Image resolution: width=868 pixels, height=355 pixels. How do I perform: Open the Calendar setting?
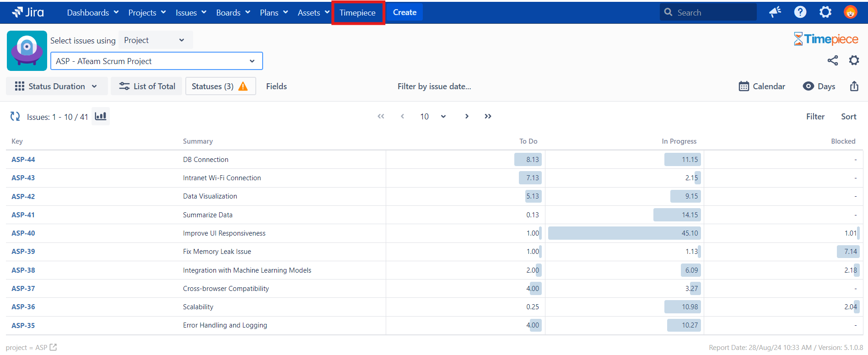click(762, 86)
